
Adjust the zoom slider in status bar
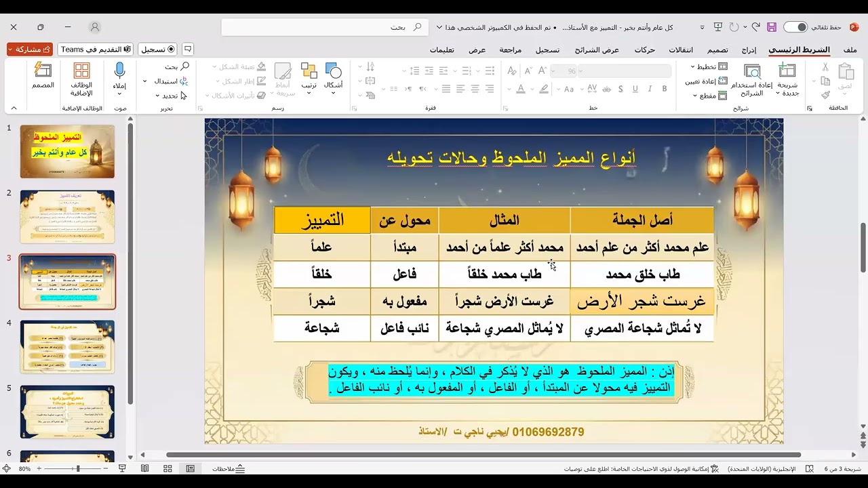coord(78,468)
